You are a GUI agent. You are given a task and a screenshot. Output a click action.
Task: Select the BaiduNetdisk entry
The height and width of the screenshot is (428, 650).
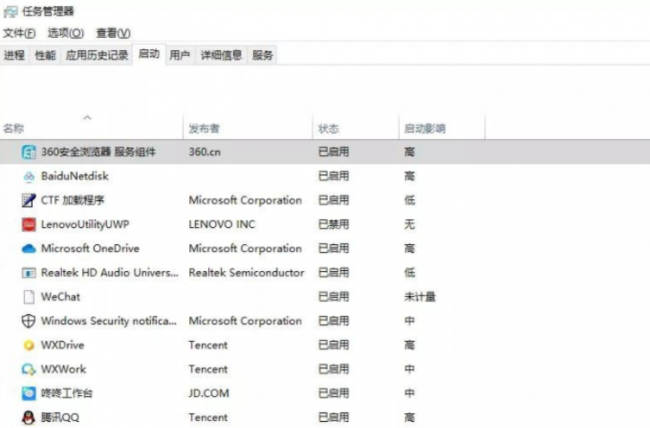75,176
